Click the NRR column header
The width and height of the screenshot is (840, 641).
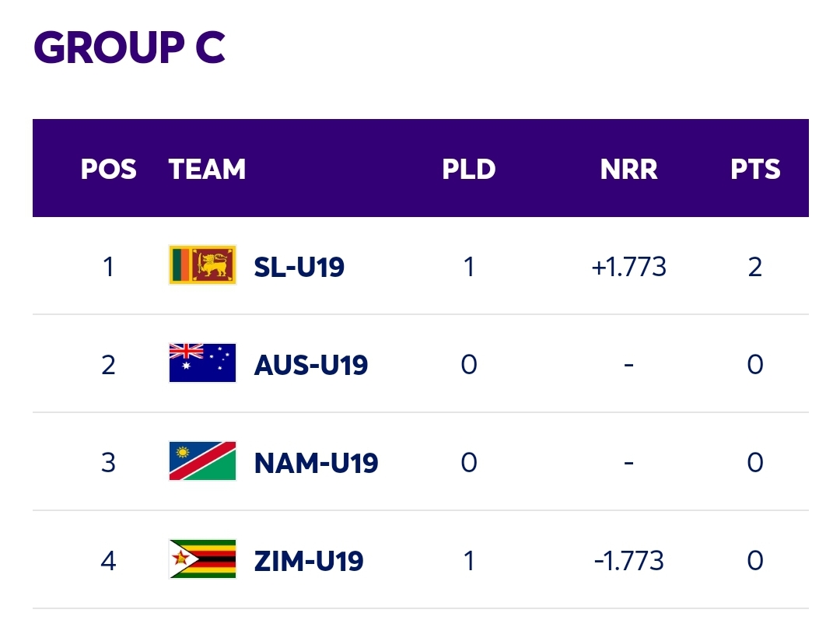(629, 170)
